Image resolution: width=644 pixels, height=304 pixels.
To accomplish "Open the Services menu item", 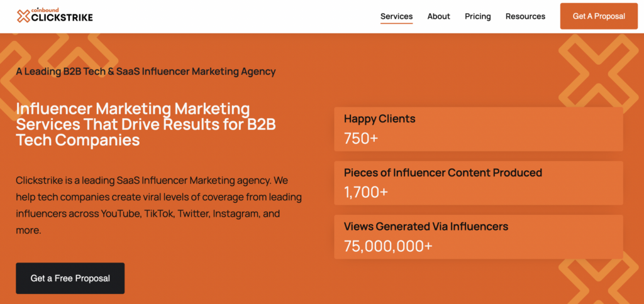I will coord(396,16).
